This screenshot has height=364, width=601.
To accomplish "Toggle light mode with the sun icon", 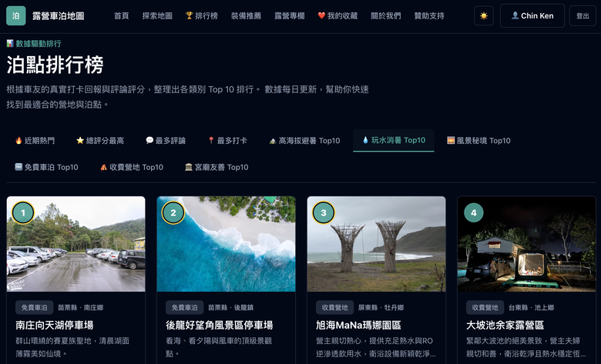I will [x=484, y=16].
